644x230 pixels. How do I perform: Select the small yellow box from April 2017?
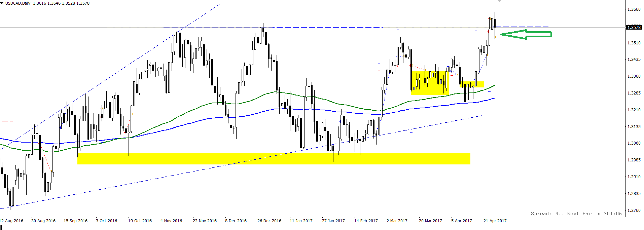(x=472, y=84)
